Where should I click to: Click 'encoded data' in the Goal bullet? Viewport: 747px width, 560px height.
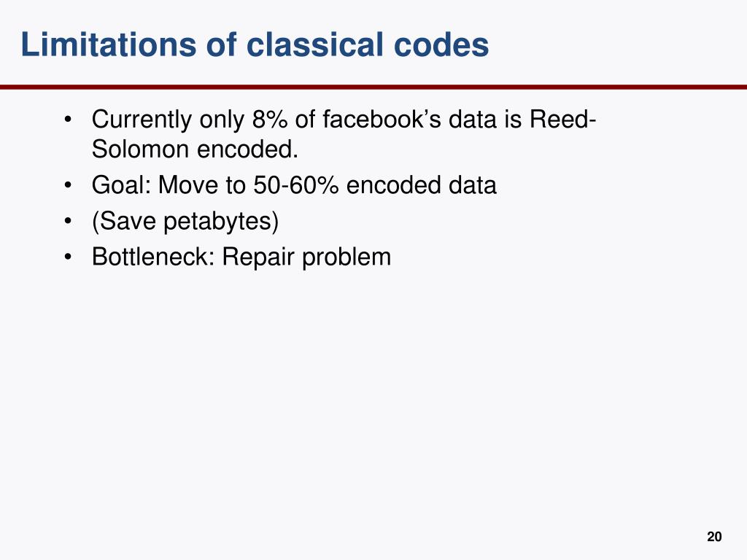[421, 184]
